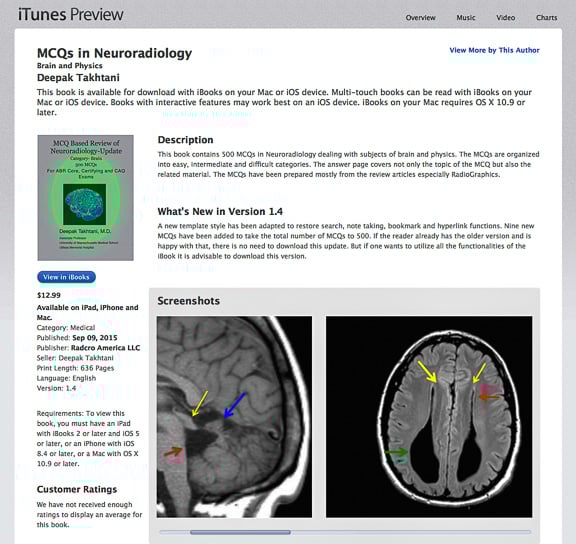Click What's New in Version 1.4 heading
The image size is (576, 544).
pyautogui.click(x=220, y=212)
